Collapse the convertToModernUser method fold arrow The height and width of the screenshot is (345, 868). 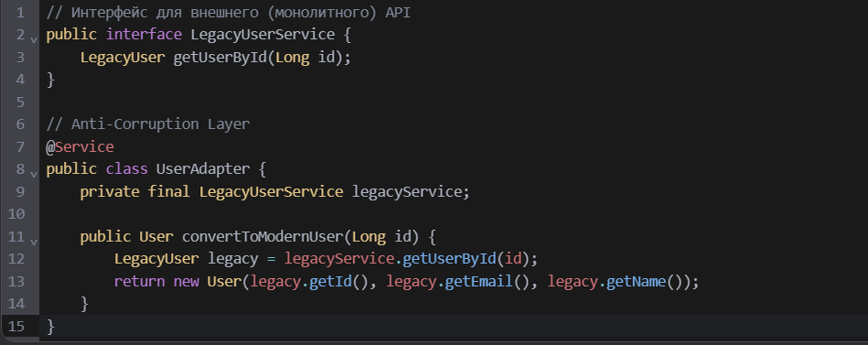click(x=34, y=242)
